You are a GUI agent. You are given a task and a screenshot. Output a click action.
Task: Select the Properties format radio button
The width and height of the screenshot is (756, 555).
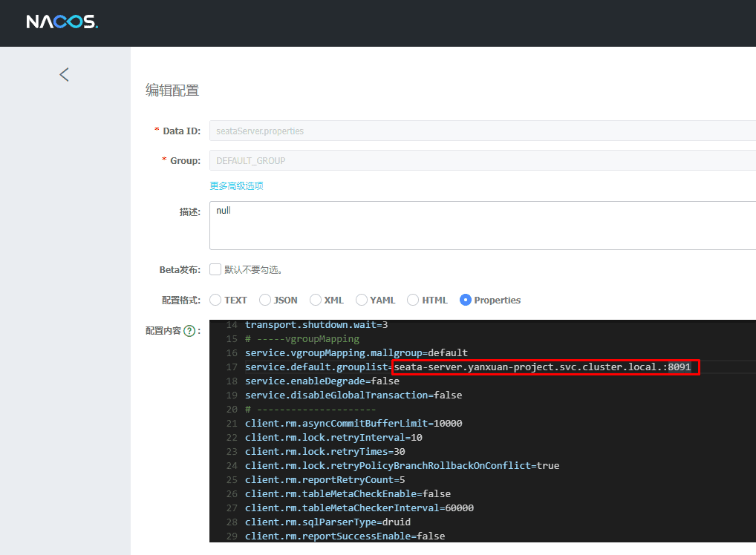(x=466, y=301)
